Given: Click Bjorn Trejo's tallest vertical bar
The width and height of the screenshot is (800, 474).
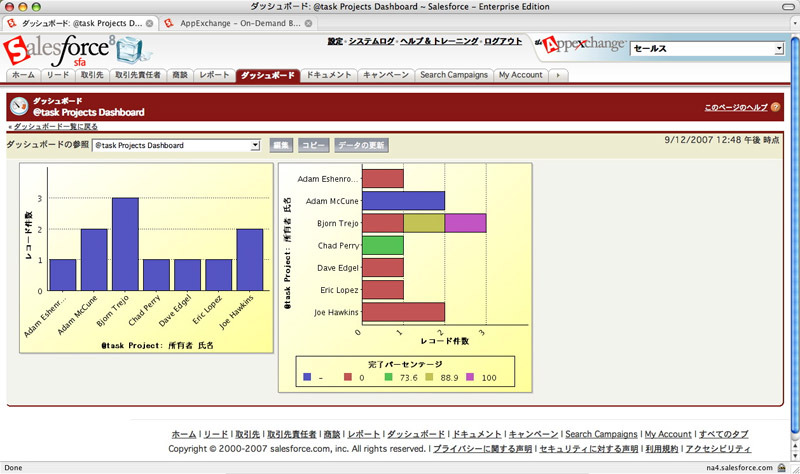Looking at the screenshot, I should (x=126, y=244).
